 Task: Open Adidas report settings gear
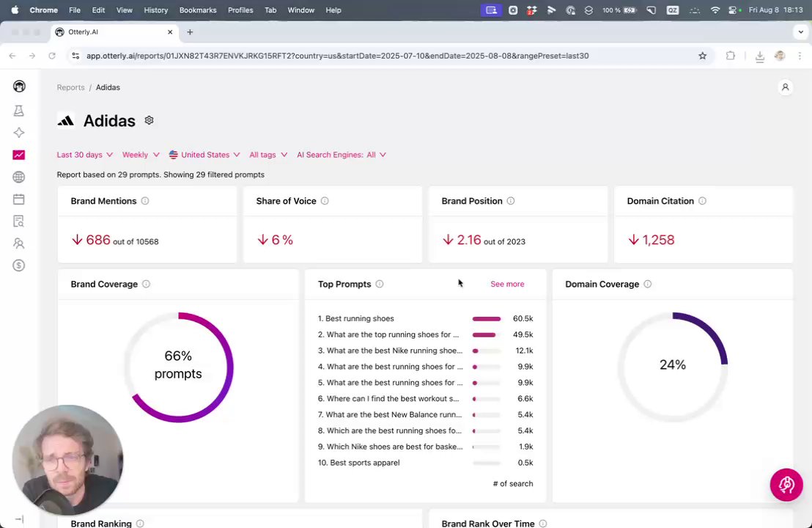[150, 120]
